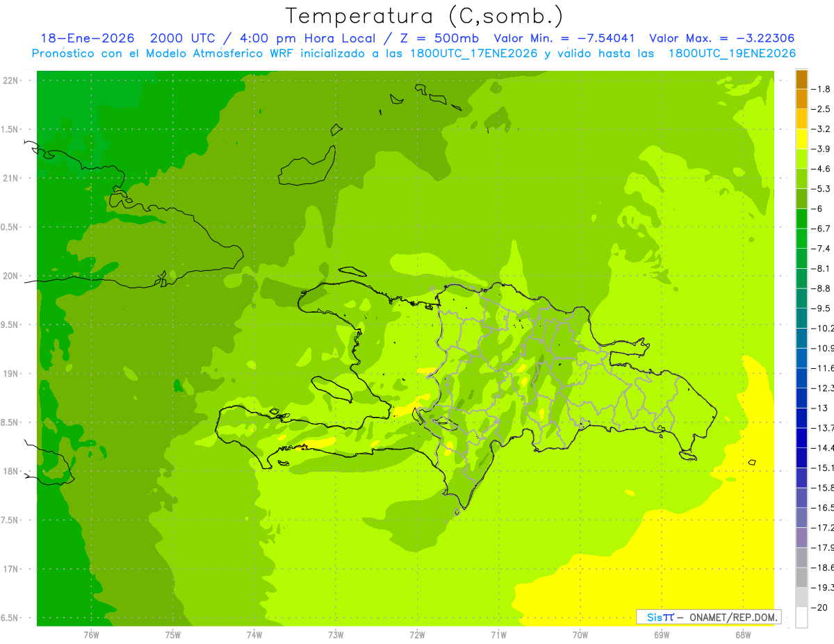The image size is (834, 644).
Task: Click the "20N" latitude axis label
Action: point(10,276)
